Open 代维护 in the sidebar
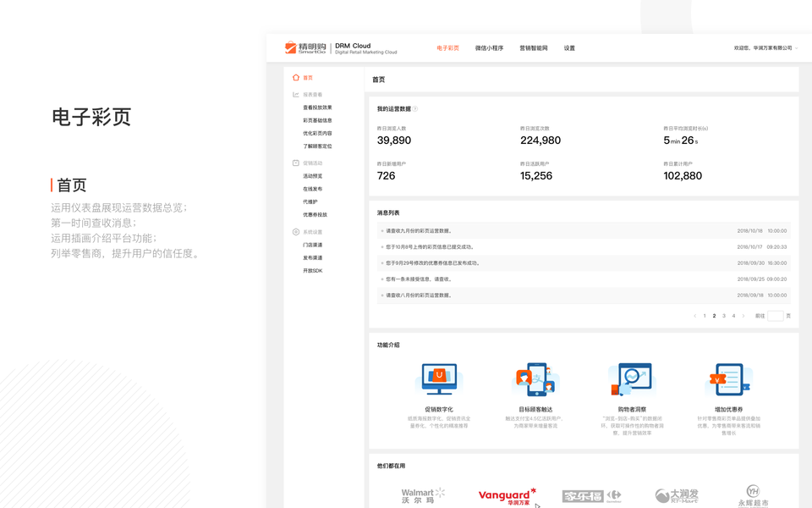 pos(310,202)
